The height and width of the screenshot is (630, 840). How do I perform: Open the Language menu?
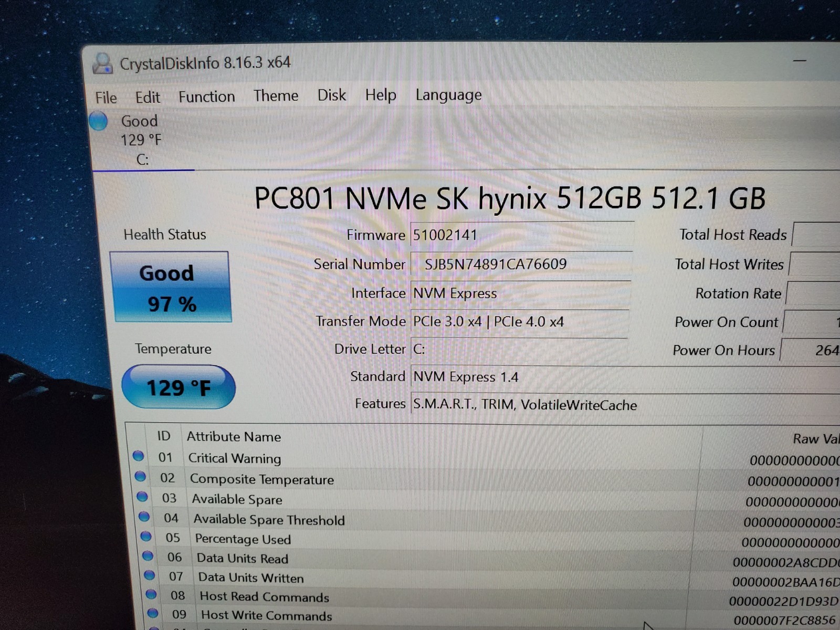[x=448, y=95]
